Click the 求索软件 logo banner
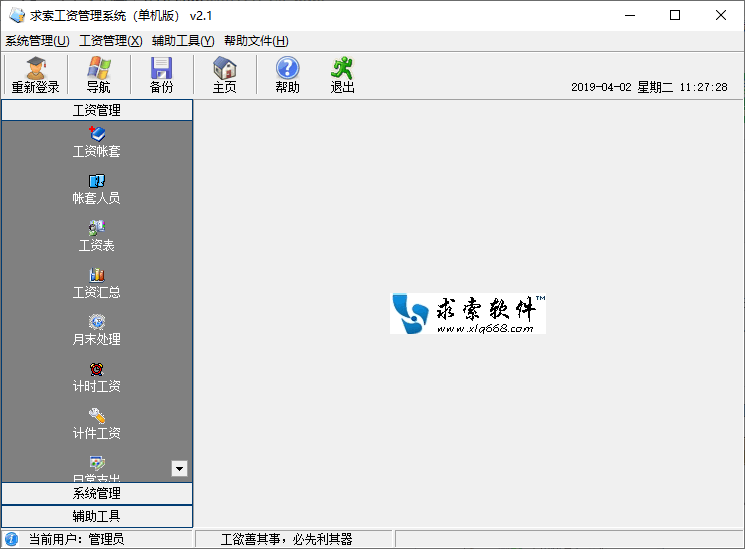Image resolution: width=745 pixels, height=549 pixels. 468,314
